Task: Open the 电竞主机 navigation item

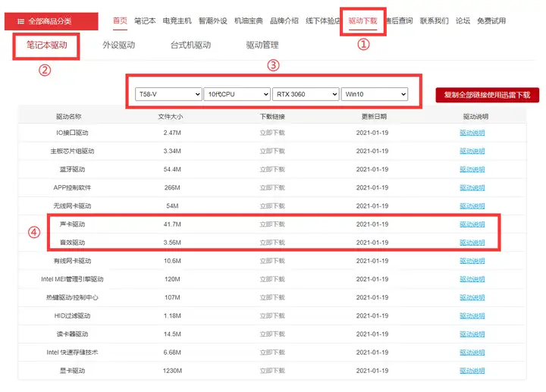Action: pos(177,21)
